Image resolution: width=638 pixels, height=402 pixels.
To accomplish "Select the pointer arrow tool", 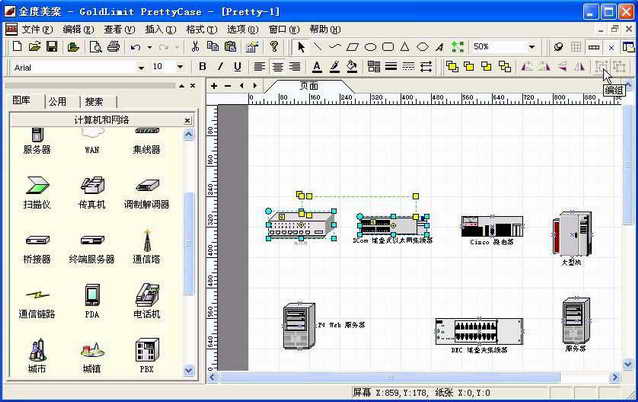I will [301, 47].
